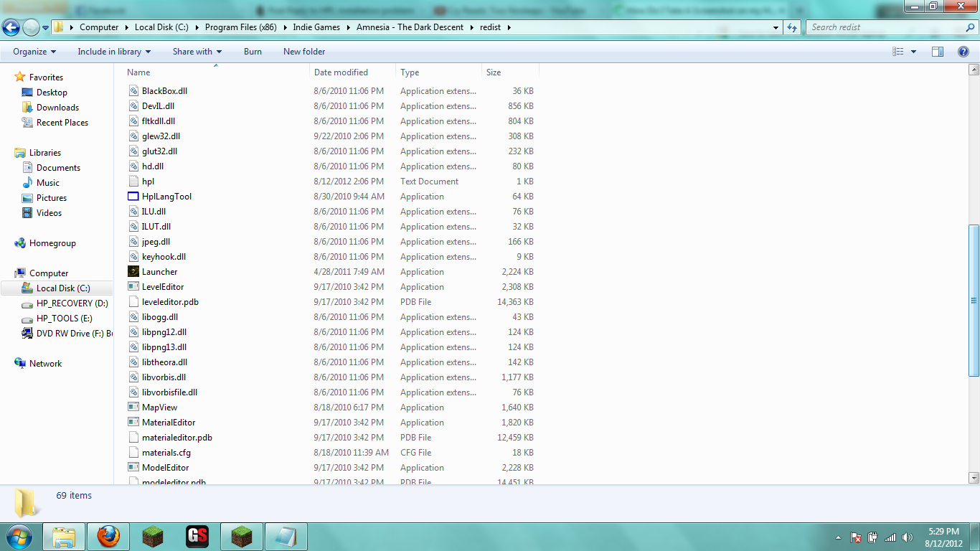This screenshot has height=551, width=980.
Task: Select Local Disk (C:) in navigation pane
Action: pyautogui.click(x=63, y=288)
